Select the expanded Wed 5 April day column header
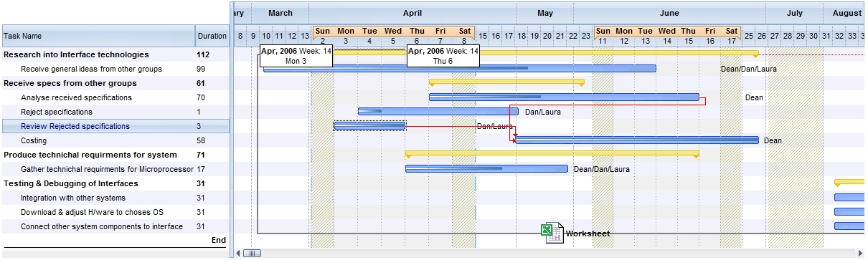The height and width of the screenshot is (260, 868). (x=393, y=36)
